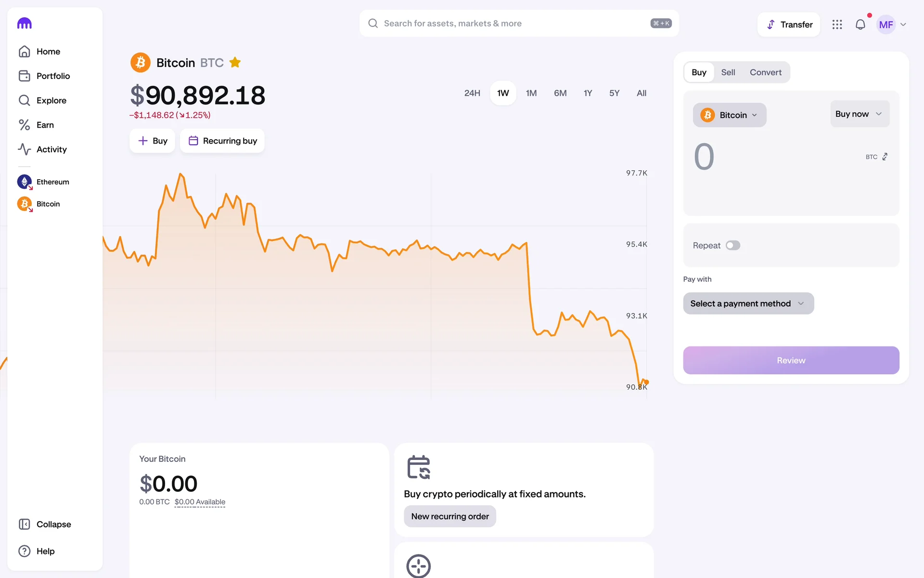
Task: Switch to the Sell tab
Action: pyautogui.click(x=728, y=72)
